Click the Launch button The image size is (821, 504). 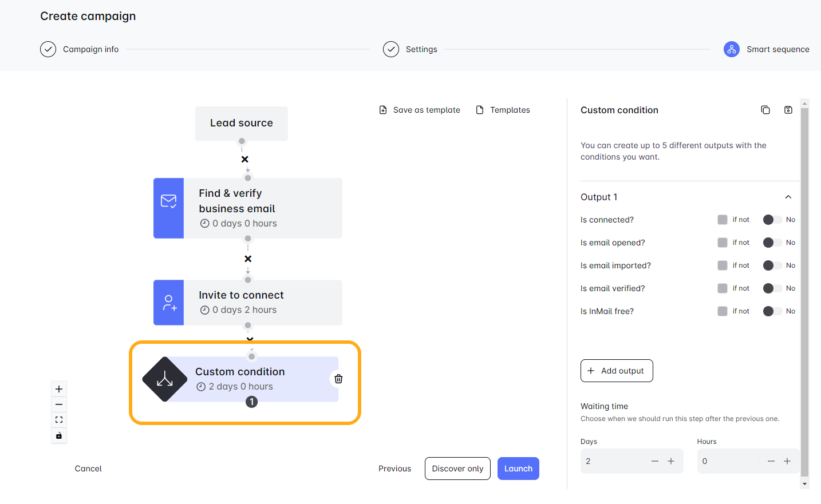pyautogui.click(x=518, y=469)
